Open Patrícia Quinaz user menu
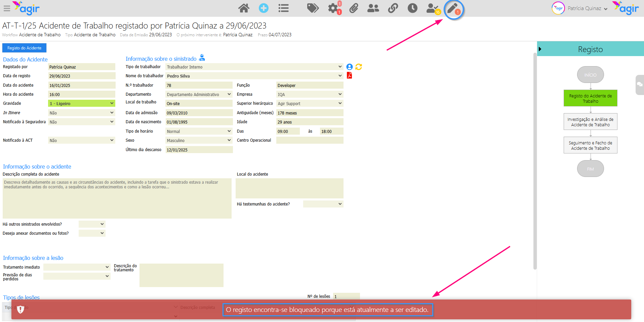This screenshot has width=644, height=322. pyautogui.click(x=588, y=8)
